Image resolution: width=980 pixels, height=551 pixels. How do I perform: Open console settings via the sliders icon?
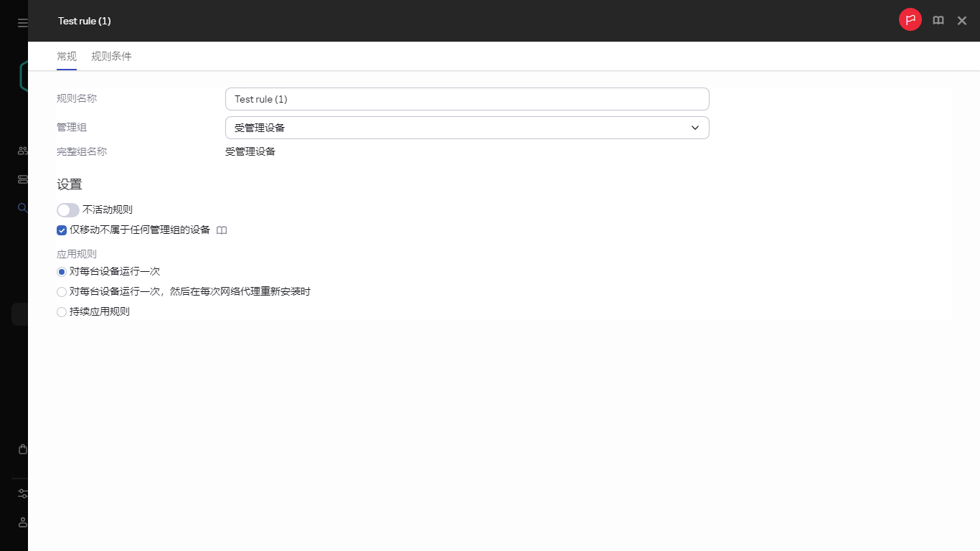pos(22,493)
